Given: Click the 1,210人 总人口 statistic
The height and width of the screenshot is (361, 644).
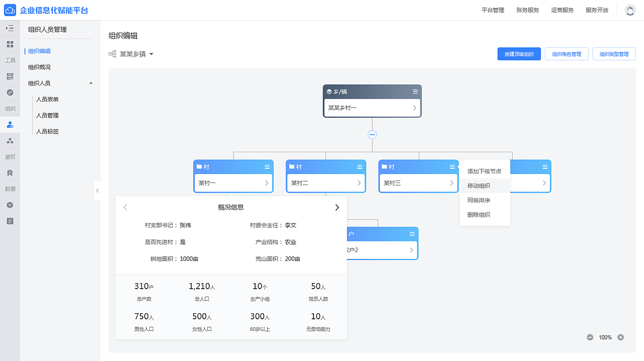Looking at the screenshot, I should click(x=202, y=292).
